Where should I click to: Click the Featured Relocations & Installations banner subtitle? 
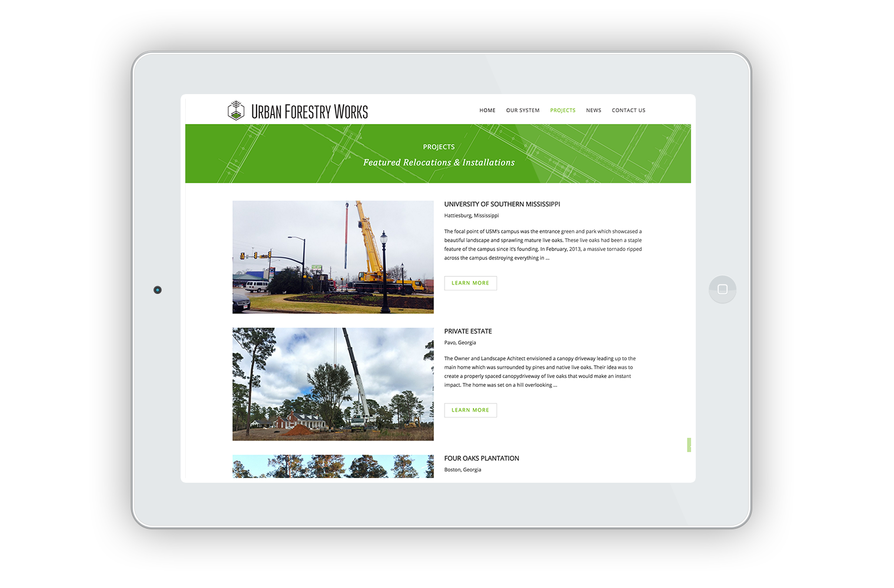pos(439,163)
